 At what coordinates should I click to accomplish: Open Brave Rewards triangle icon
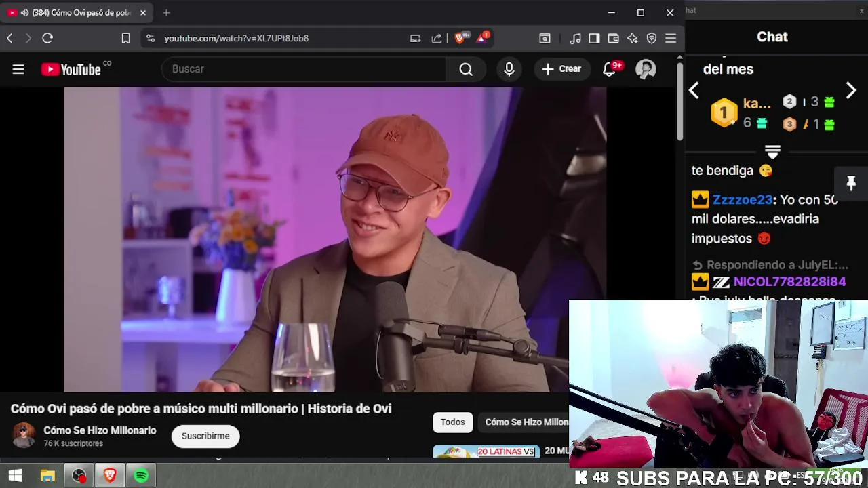pyautogui.click(x=482, y=38)
